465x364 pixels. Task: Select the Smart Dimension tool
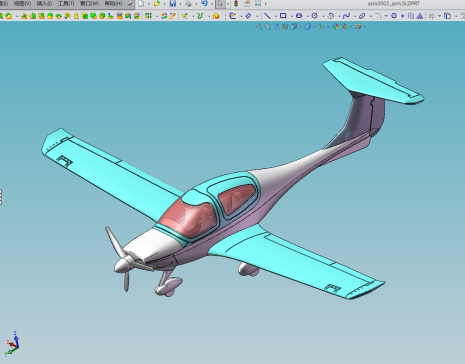coord(248,16)
